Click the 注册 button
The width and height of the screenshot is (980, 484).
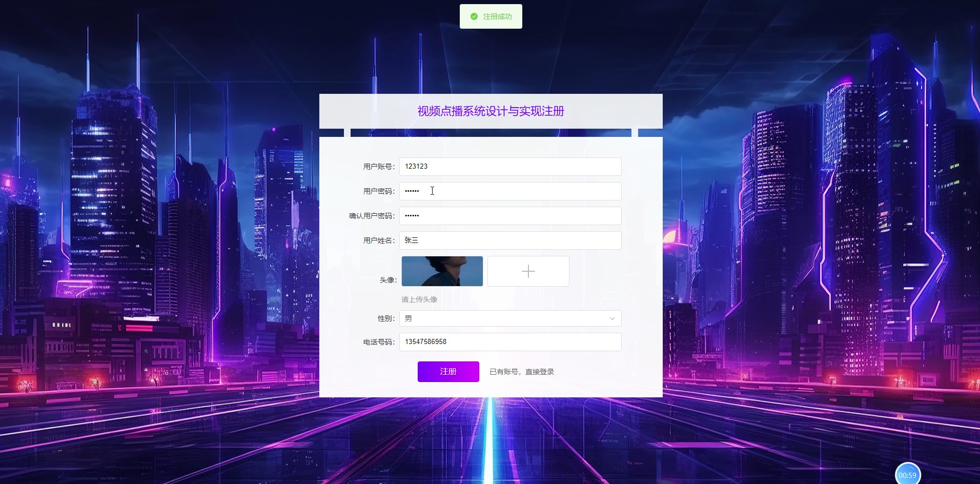point(448,372)
